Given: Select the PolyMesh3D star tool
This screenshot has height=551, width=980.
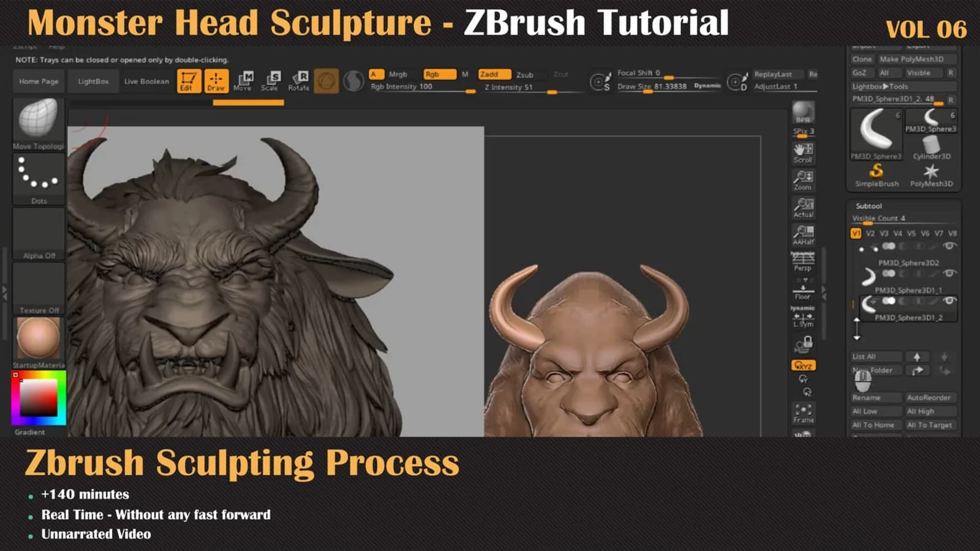Looking at the screenshot, I should (931, 175).
